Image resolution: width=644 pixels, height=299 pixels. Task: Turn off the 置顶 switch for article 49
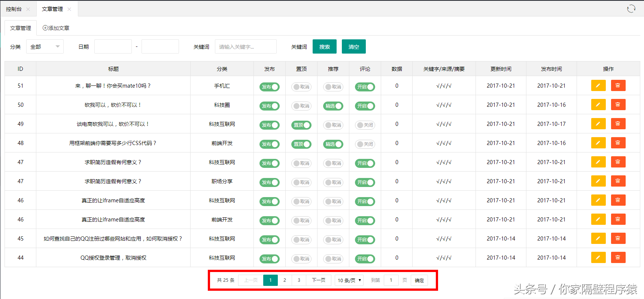point(301,125)
